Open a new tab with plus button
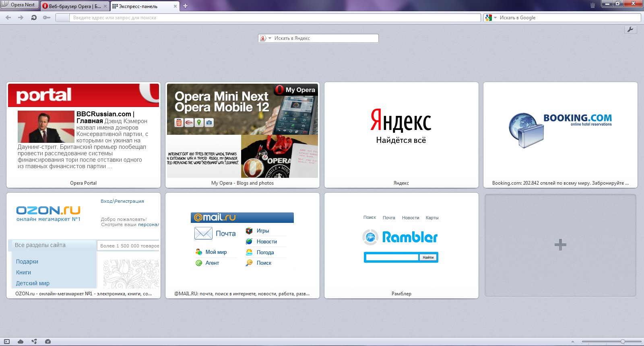644x346 pixels. 185,6
